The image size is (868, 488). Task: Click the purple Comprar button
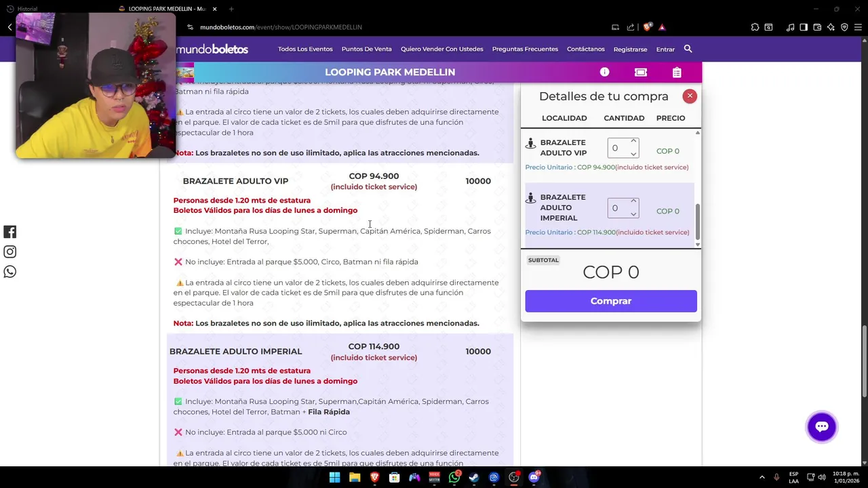pos(611,301)
